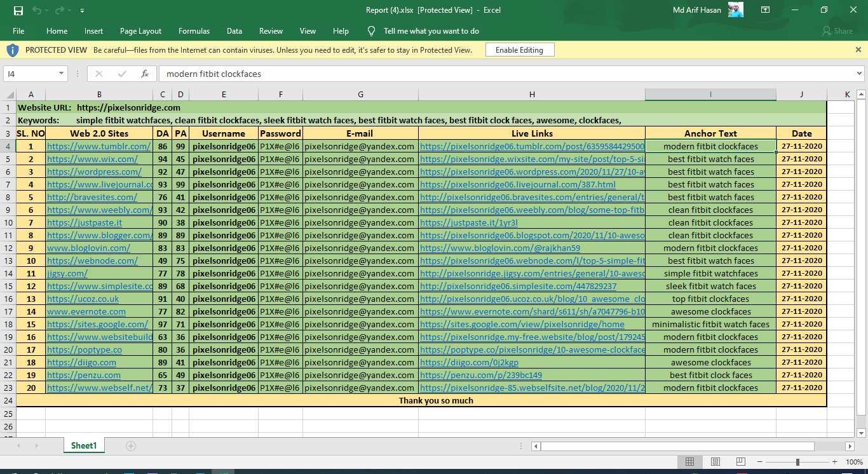This screenshot has width=868, height=474.
Task: Open Ribbon Display Options icon
Action: pyautogui.click(x=766, y=10)
